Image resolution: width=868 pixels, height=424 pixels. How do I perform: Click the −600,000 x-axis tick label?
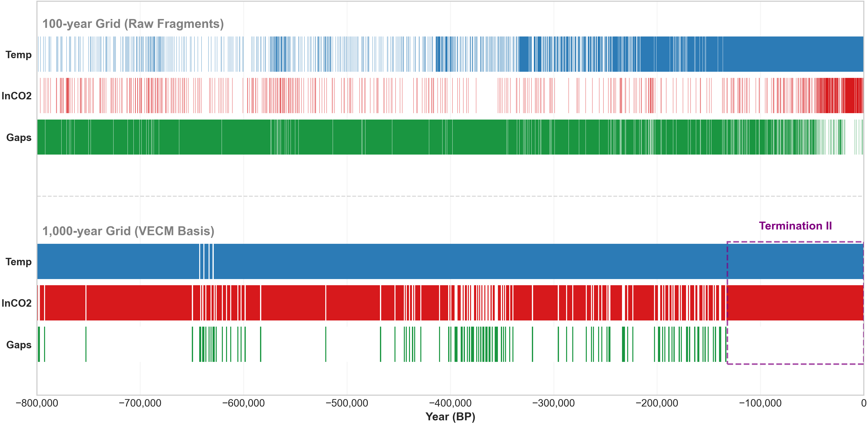(243, 403)
